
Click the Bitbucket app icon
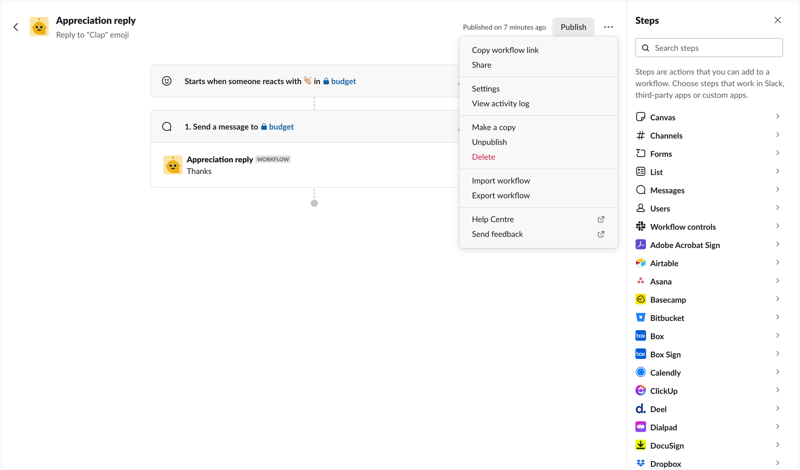click(x=640, y=317)
